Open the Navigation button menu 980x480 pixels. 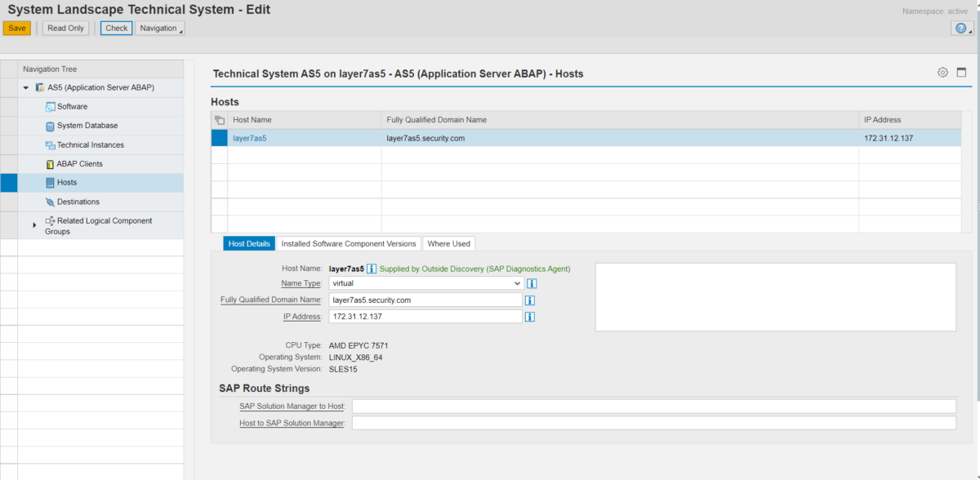(x=160, y=28)
